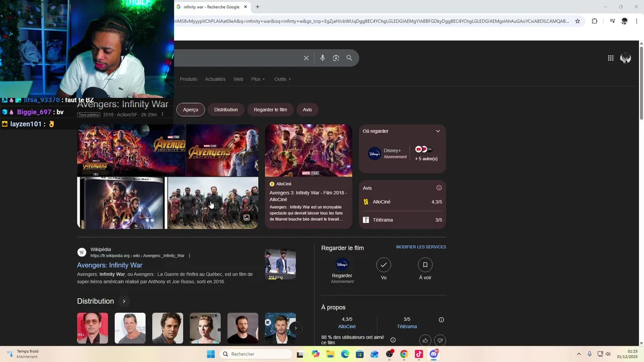Close the infinity war search tab
The width and height of the screenshot is (644, 362).
pyautogui.click(x=246, y=7)
